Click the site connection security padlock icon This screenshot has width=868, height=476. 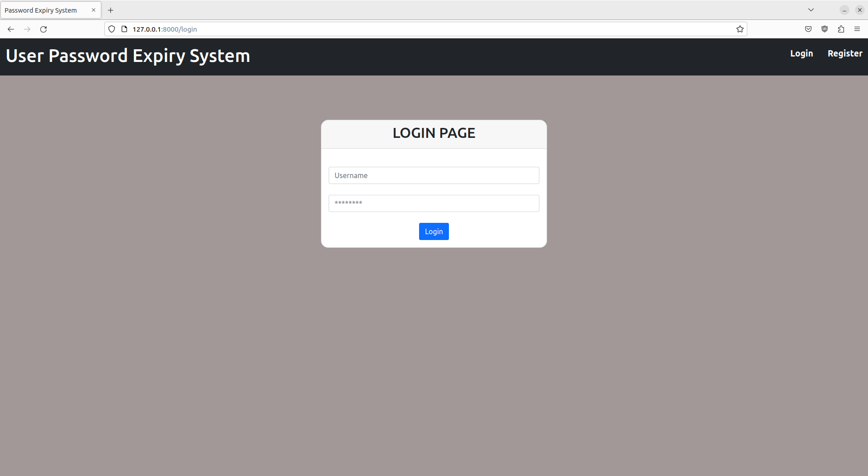click(124, 28)
